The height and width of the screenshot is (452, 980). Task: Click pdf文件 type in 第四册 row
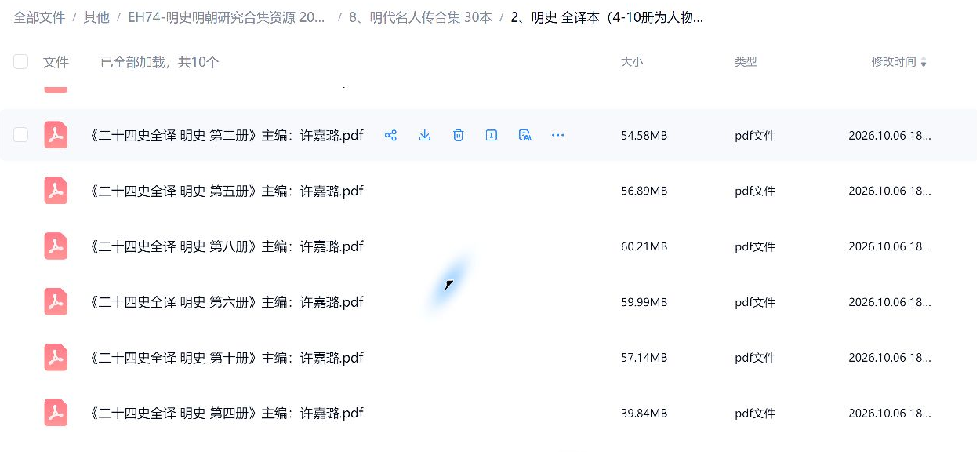pyautogui.click(x=754, y=414)
